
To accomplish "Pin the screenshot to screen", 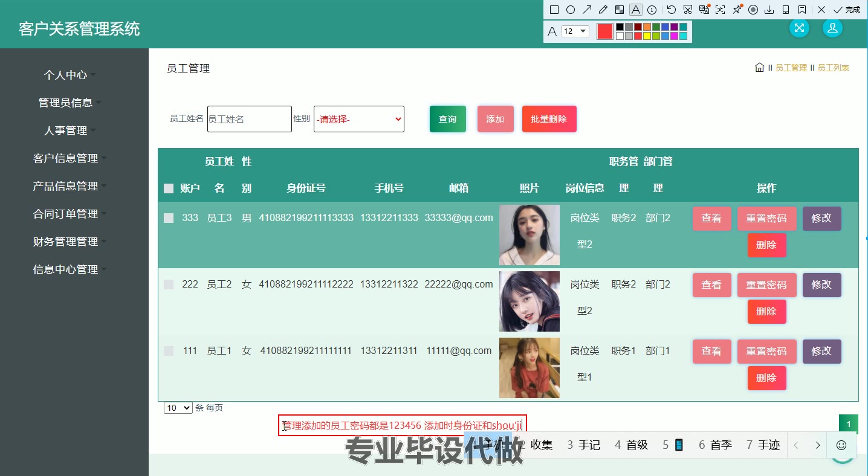I will tap(737, 10).
